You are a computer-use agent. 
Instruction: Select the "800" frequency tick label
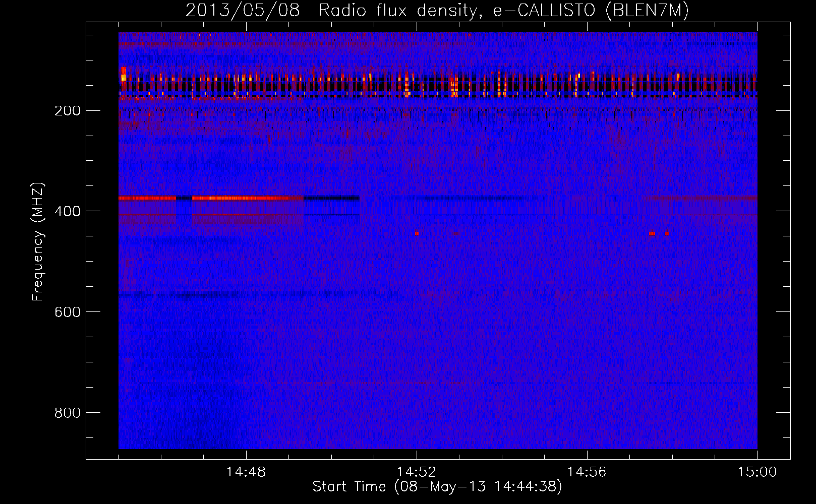[x=67, y=413]
